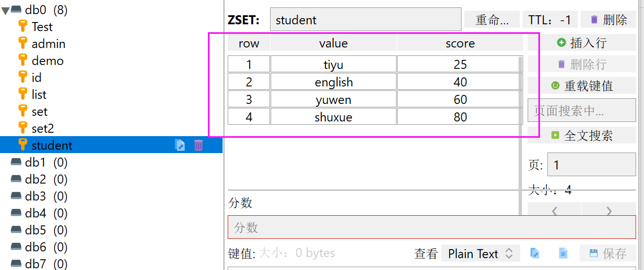This screenshot has width=644, height=270.
Task: Select the student key row
Action: (x=111, y=145)
